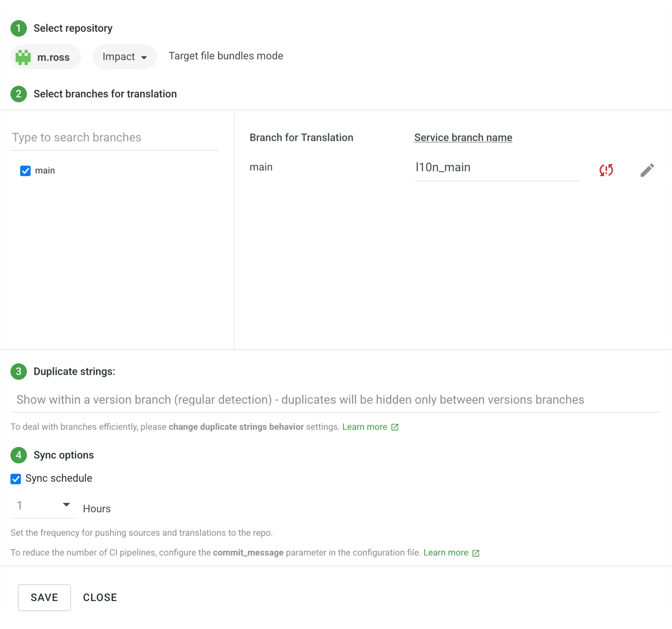The width and height of the screenshot is (672, 629).
Task: Click the step 2 numbered circle icon
Action: [18, 94]
